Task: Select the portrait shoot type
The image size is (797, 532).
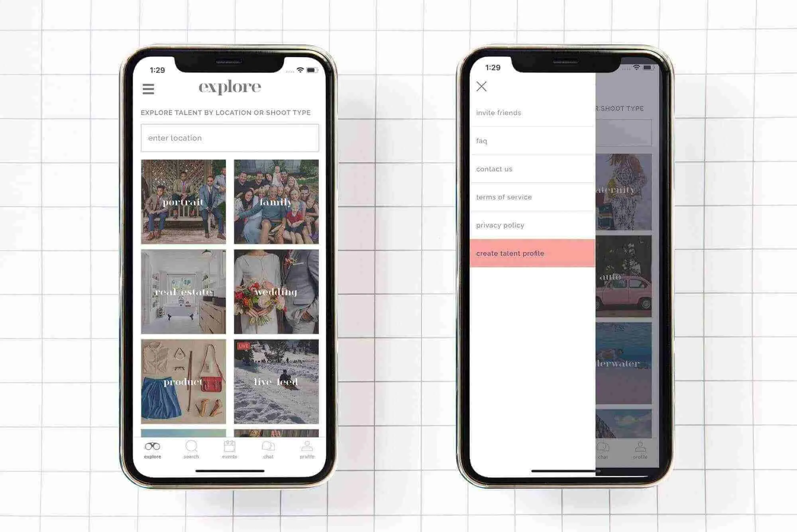Action: pos(182,201)
